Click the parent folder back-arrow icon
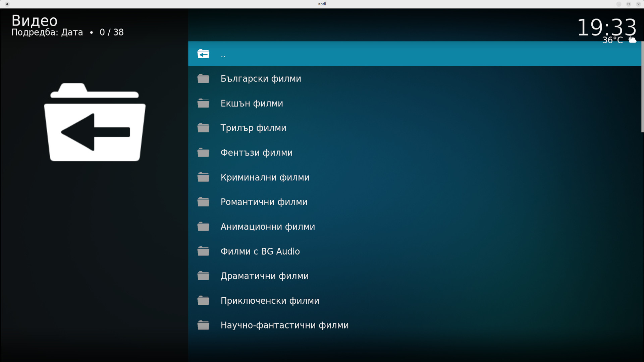 coord(203,54)
